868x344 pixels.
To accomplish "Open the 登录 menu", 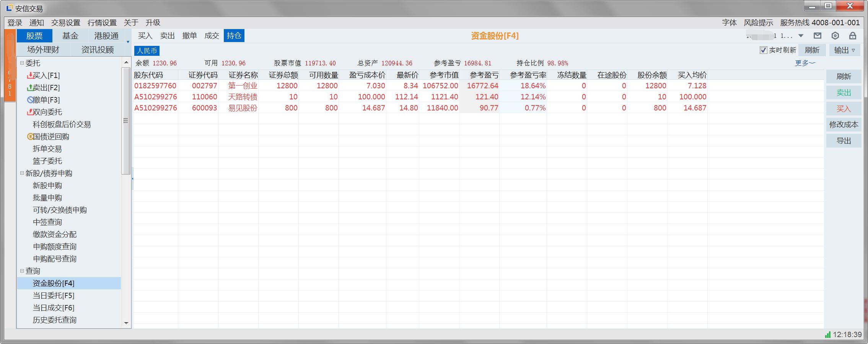I will (x=15, y=23).
